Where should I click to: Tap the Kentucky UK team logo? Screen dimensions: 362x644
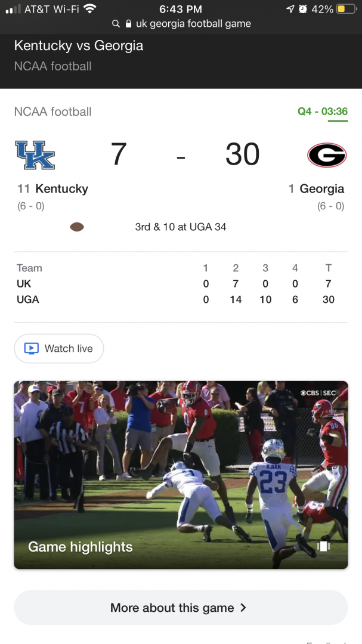click(35, 155)
